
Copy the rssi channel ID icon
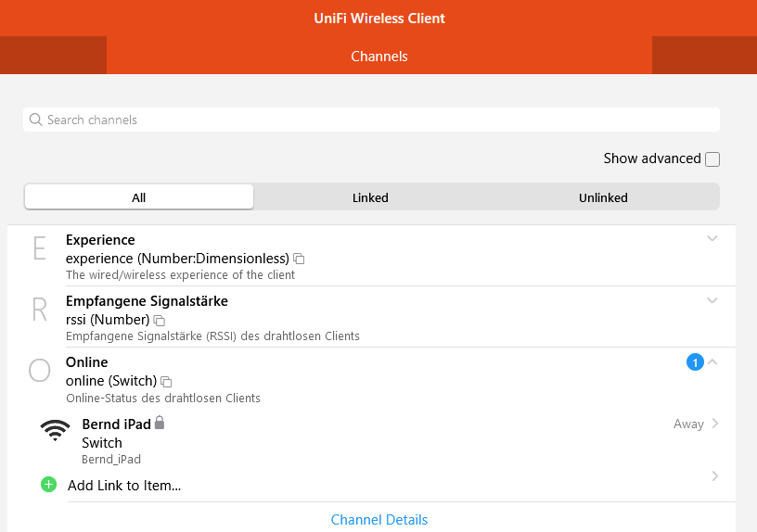(x=160, y=321)
